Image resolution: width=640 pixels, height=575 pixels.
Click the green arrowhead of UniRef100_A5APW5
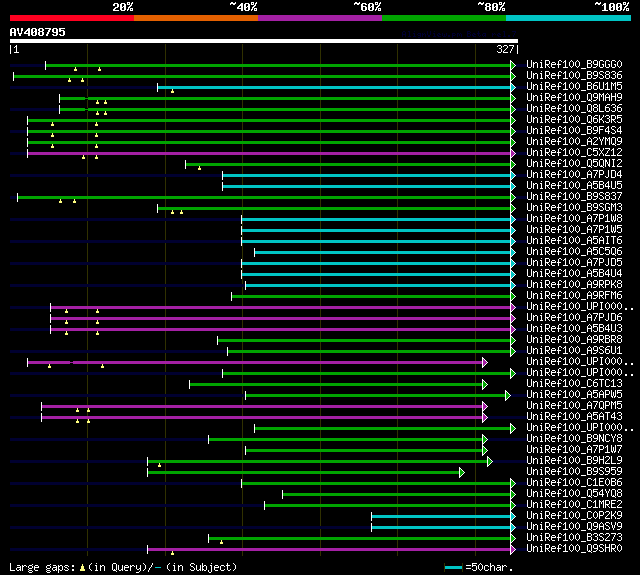508,395
